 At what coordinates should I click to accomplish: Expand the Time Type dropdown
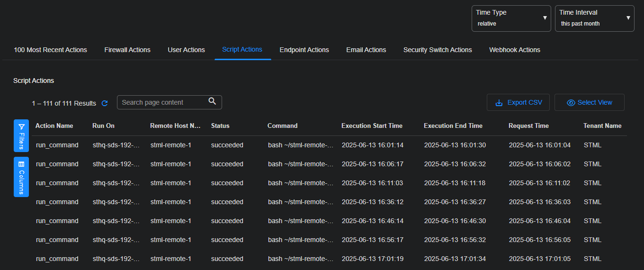pos(511,18)
